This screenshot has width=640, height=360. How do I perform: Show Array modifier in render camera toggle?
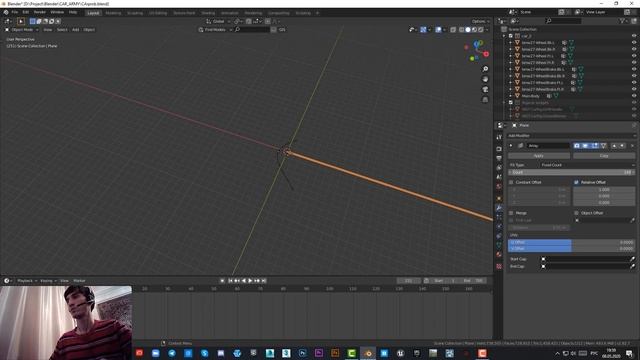pos(577,146)
